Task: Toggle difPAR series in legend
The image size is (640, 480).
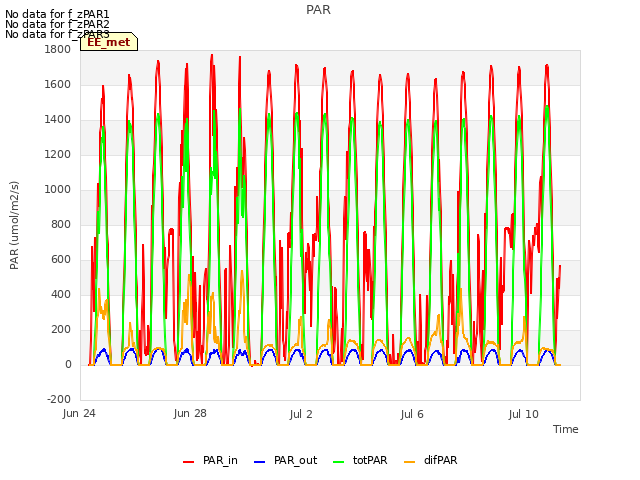Action: pos(431,460)
